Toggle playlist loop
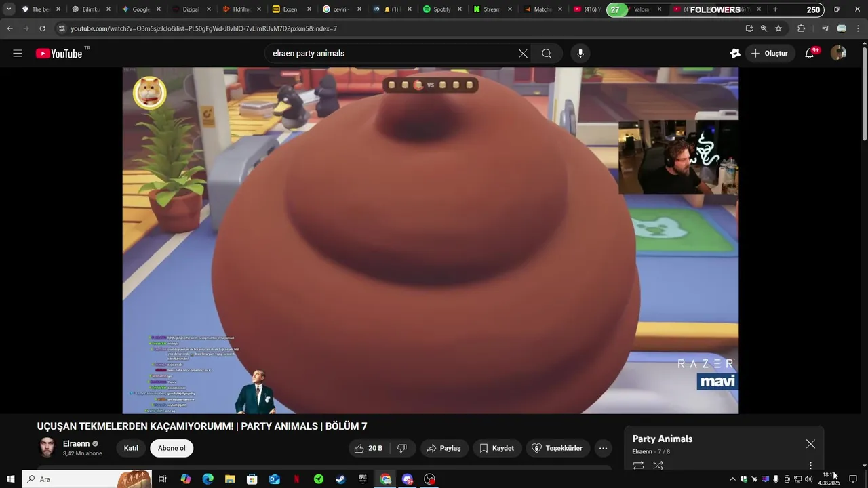This screenshot has width=868, height=488. point(638,466)
